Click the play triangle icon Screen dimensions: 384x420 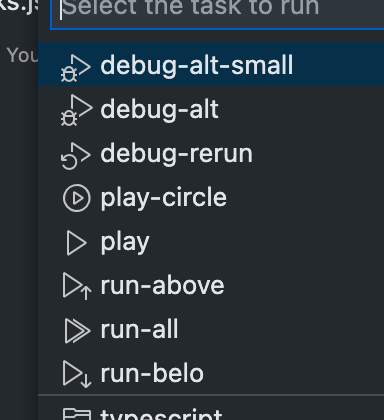77,243
